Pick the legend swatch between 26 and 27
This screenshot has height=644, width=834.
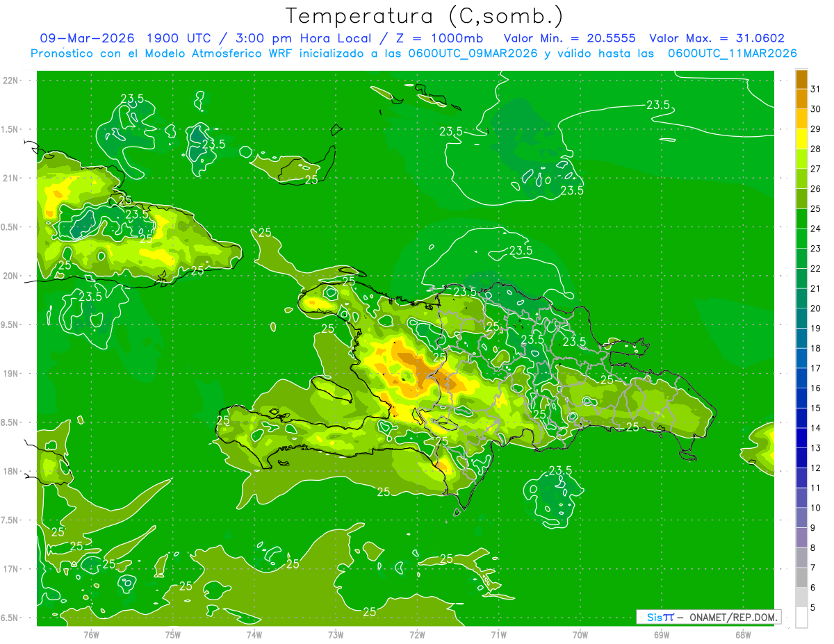[801, 179]
